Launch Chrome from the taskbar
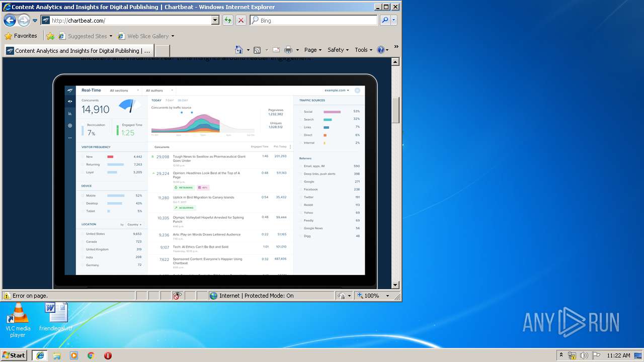 (91, 355)
